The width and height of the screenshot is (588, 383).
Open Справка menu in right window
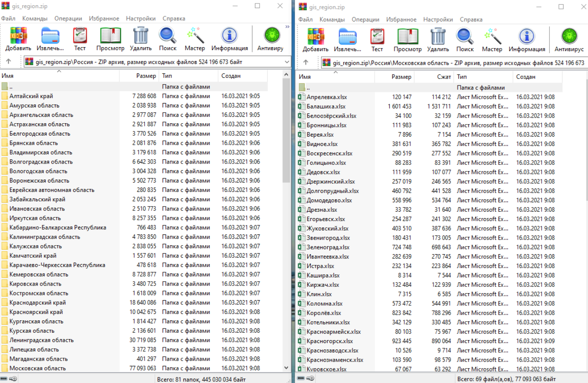click(x=471, y=19)
